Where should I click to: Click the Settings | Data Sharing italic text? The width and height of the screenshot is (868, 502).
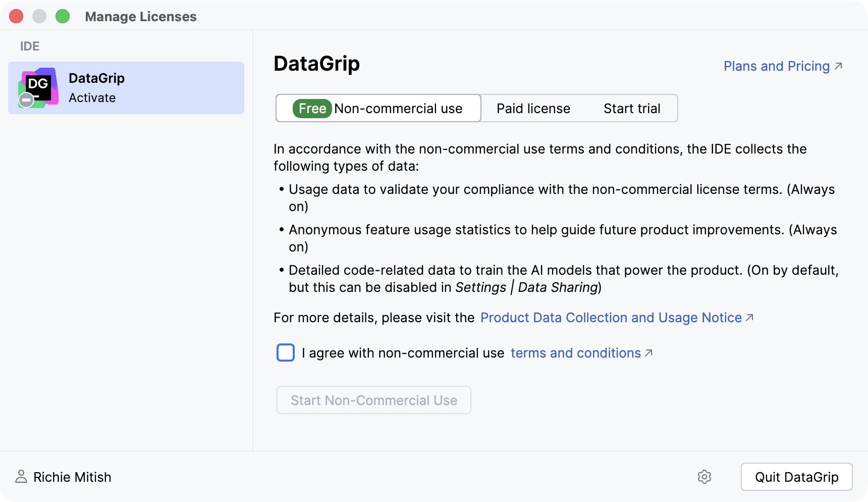point(526,287)
